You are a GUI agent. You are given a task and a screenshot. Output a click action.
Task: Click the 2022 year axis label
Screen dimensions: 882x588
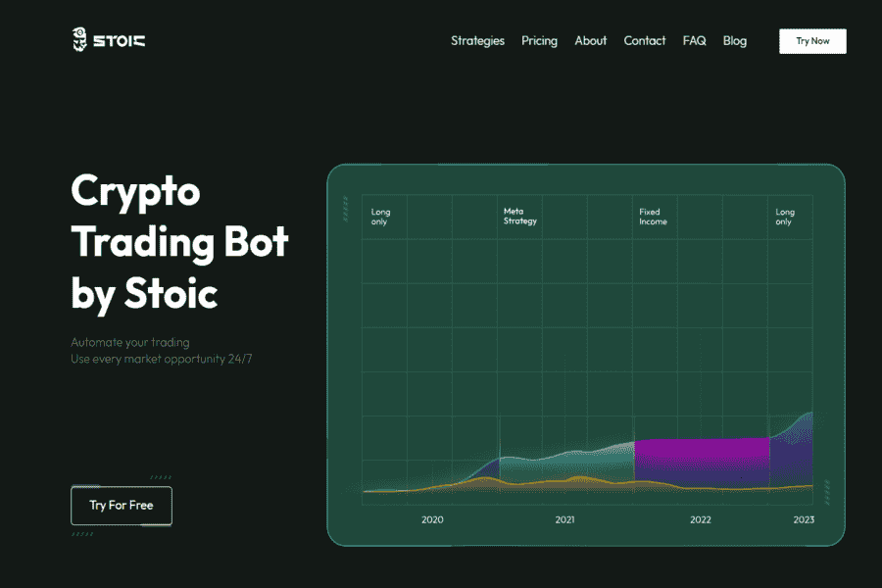[700, 519]
